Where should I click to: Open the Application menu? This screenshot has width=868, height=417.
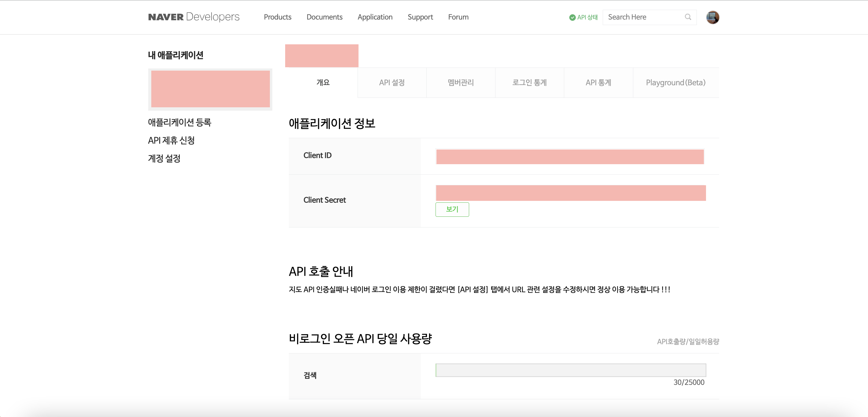[375, 17]
